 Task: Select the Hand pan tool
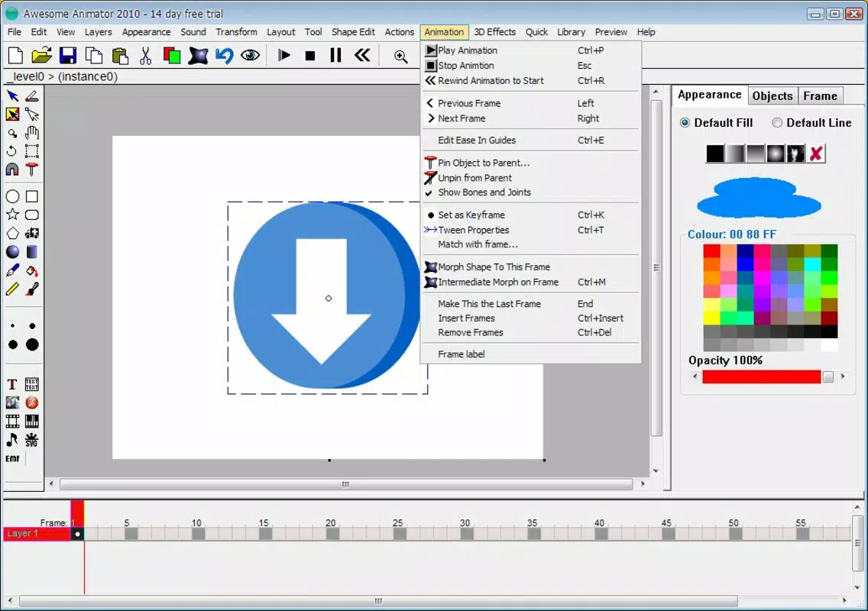[x=32, y=133]
